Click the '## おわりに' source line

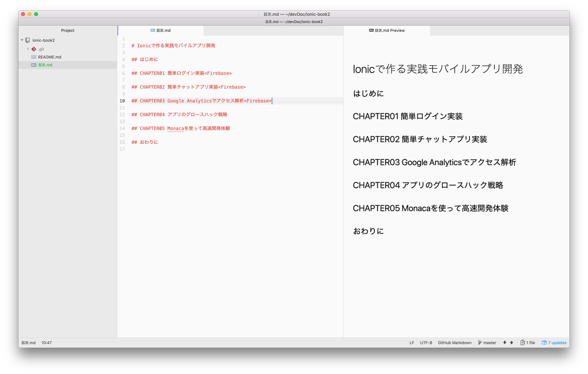point(145,142)
